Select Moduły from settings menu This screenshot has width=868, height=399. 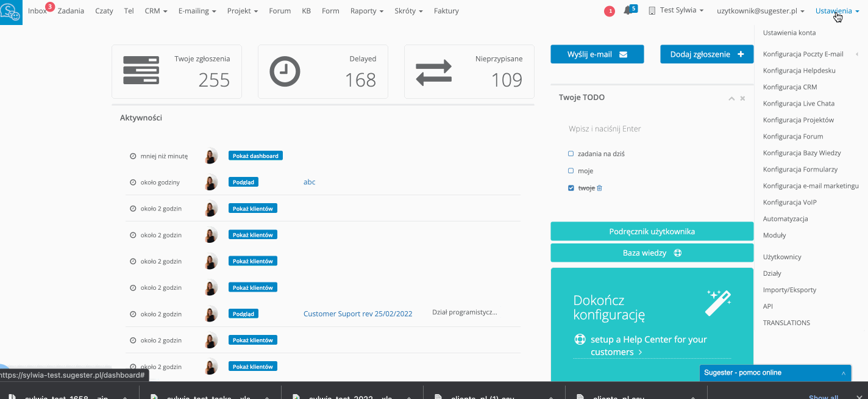coord(774,235)
